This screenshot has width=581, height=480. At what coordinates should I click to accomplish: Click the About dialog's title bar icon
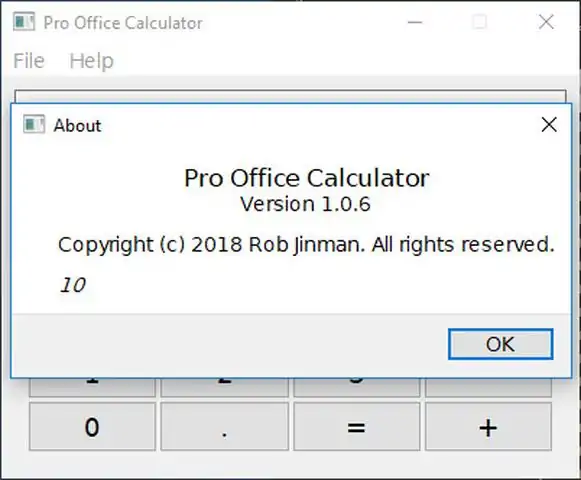coord(34,124)
